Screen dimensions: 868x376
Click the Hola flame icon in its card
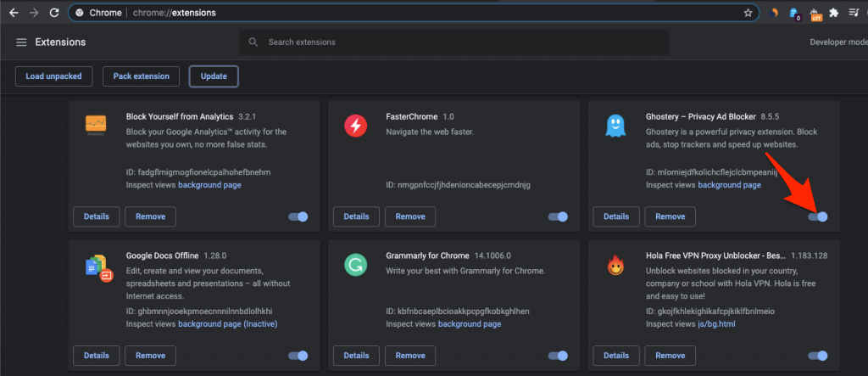coord(615,267)
